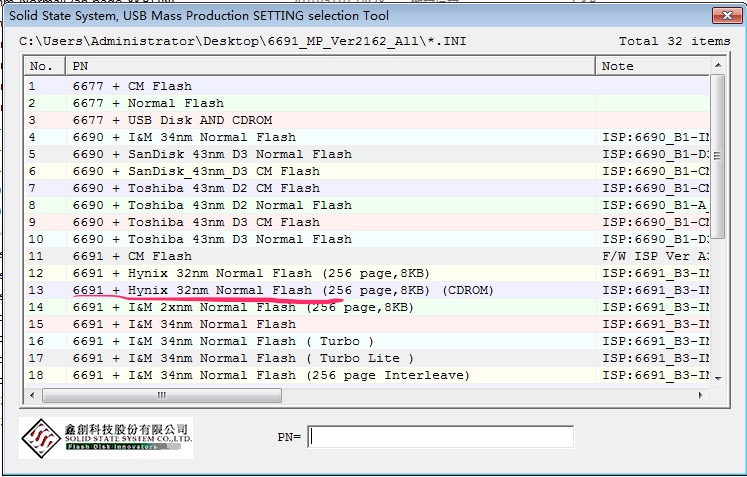
Task: Click the horizontal scrollbar left arrow
Action: tap(32, 395)
